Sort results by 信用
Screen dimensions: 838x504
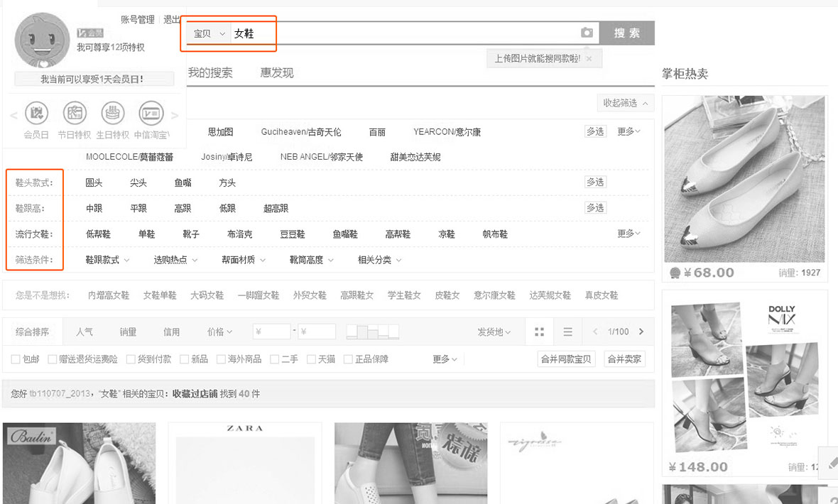[x=172, y=332]
